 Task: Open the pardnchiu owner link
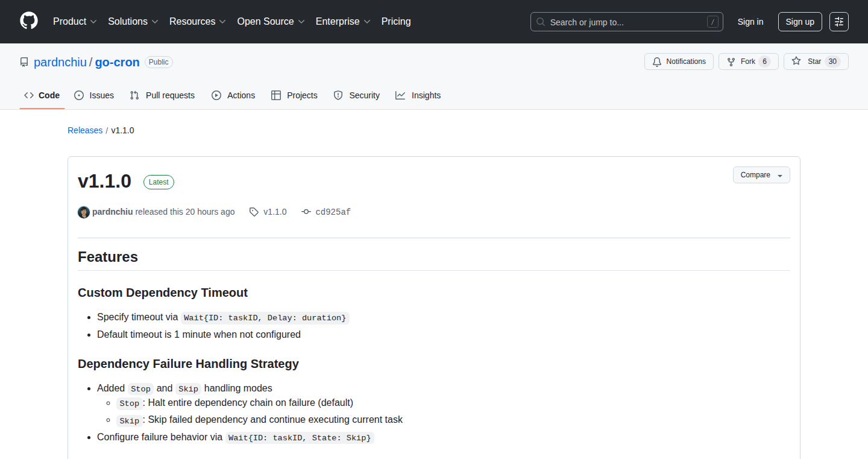click(x=60, y=62)
